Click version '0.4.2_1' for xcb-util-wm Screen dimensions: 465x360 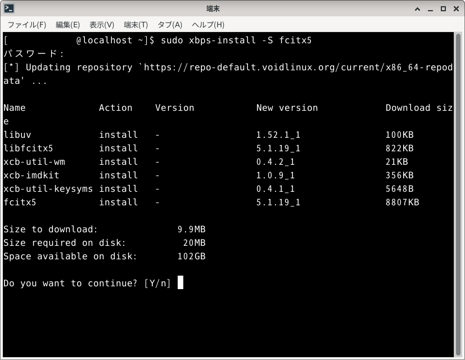[x=275, y=162]
